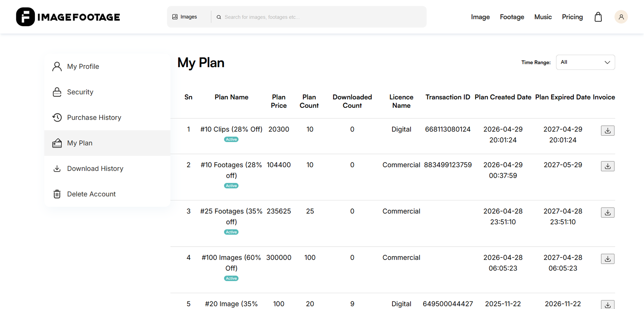The height and width of the screenshot is (309, 644).
Task: Download invoice for #20 Image plan
Action: [607, 305]
